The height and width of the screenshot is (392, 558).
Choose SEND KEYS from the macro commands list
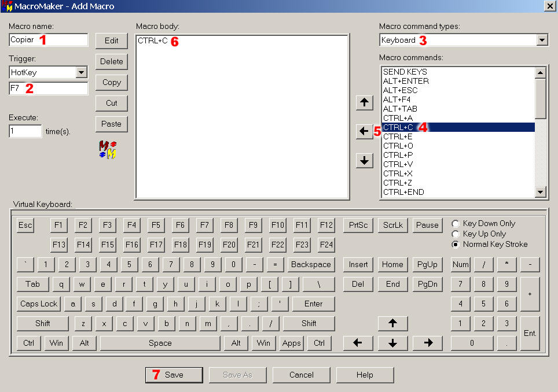pos(405,72)
